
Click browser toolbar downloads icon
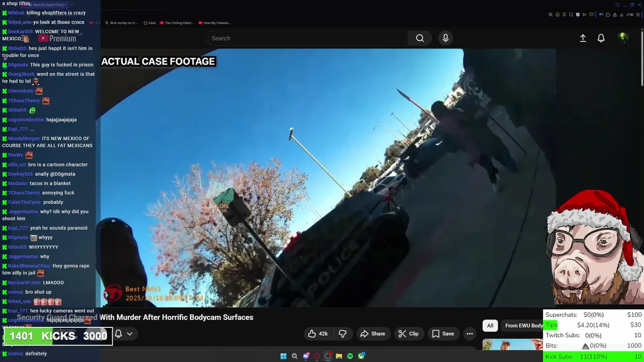(x=621, y=15)
